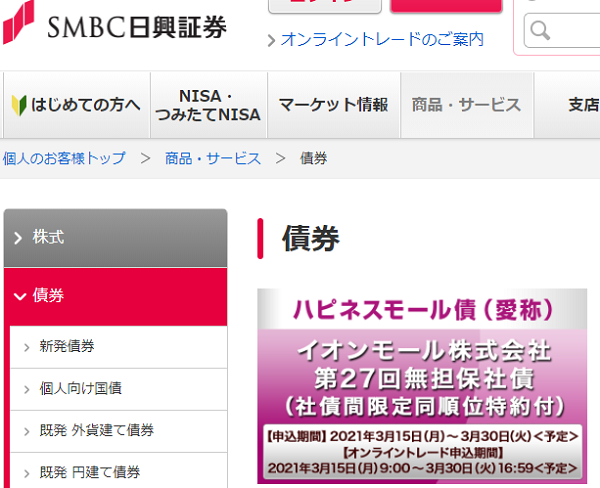Click the search input field
600x488 pixels.
(x=562, y=30)
